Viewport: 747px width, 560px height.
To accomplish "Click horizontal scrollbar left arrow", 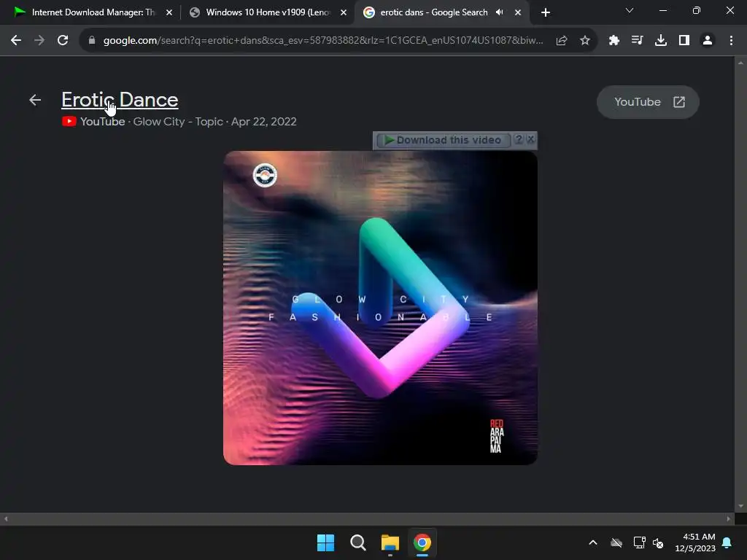I will 6,518.
